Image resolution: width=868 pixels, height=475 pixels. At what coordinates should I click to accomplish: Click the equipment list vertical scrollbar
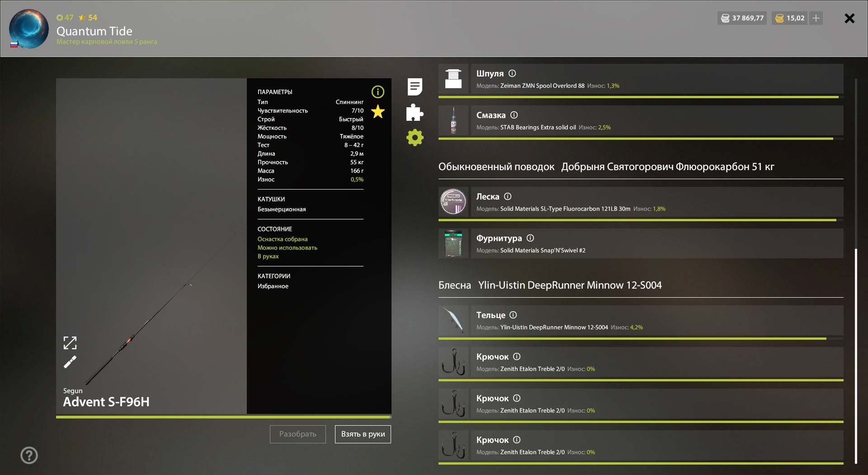click(856, 356)
